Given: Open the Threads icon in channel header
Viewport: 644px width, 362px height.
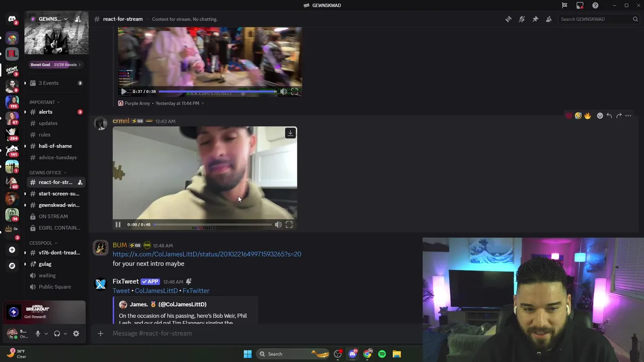Looking at the screenshot, I should pos(508,19).
